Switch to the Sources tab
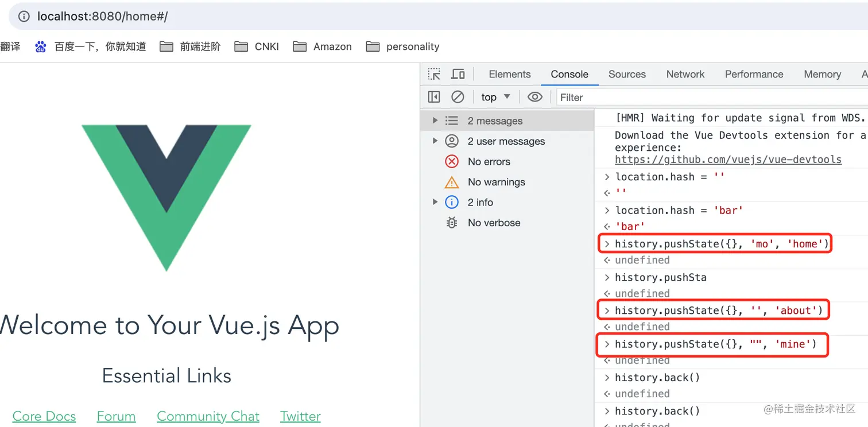The height and width of the screenshot is (427, 868). click(x=627, y=74)
